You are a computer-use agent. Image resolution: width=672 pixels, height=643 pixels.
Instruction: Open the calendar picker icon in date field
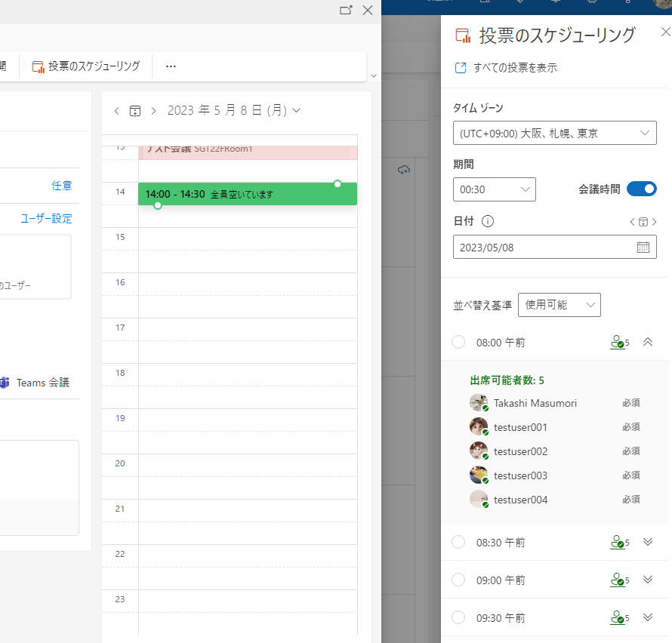[x=643, y=248]
